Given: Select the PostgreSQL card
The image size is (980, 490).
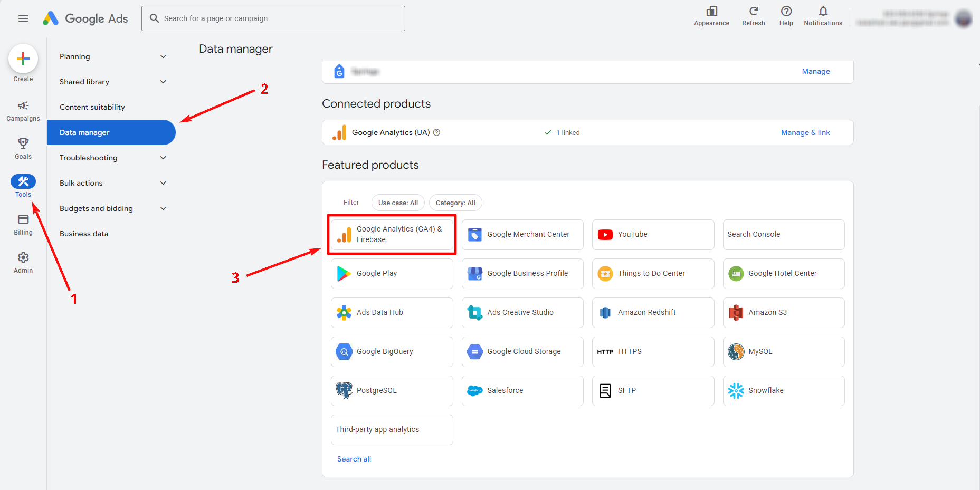Looking at the screenshot, I should pos(392,391).
